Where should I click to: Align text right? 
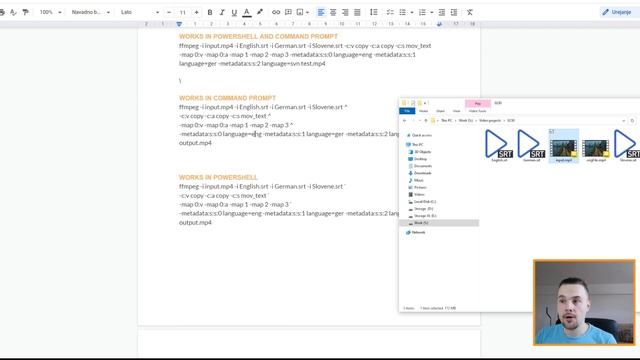[345, 12]
